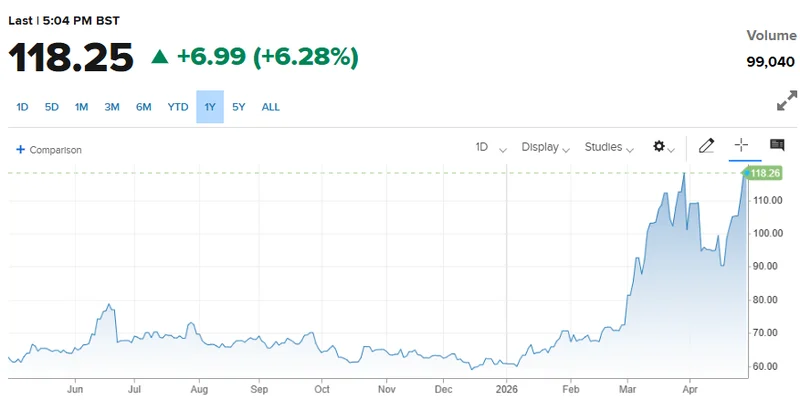The image size is (800, 400).
Task: Click the green 118.26 price tag
Action: pos(764,173)
